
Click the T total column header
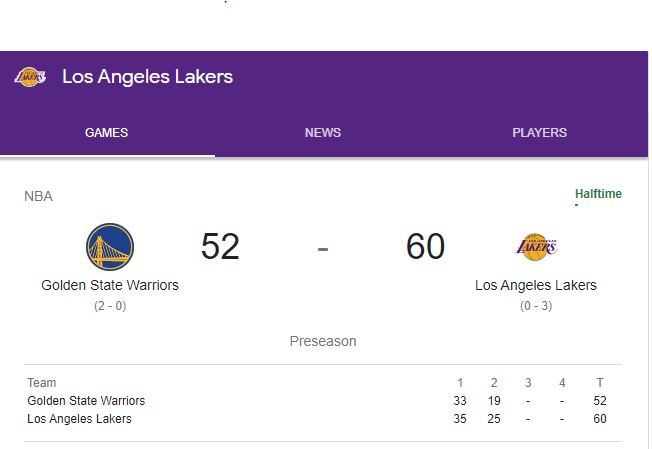(600, 383)
